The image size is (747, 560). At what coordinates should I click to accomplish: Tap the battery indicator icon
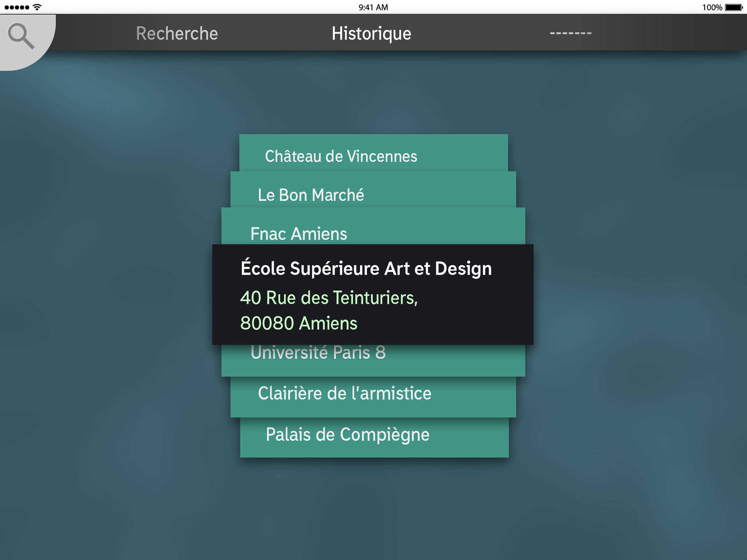tap(734, 7)
